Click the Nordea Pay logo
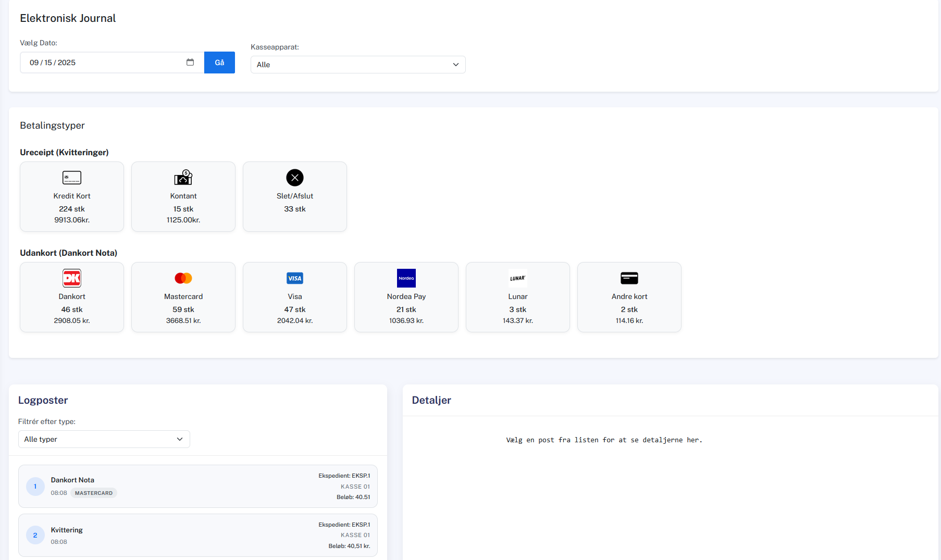 [406, 278]
